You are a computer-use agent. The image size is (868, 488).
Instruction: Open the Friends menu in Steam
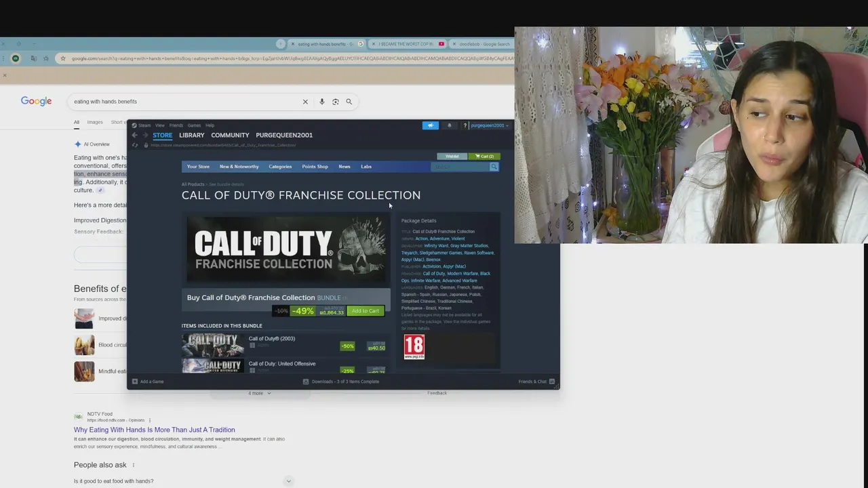(x=176, y=125)
